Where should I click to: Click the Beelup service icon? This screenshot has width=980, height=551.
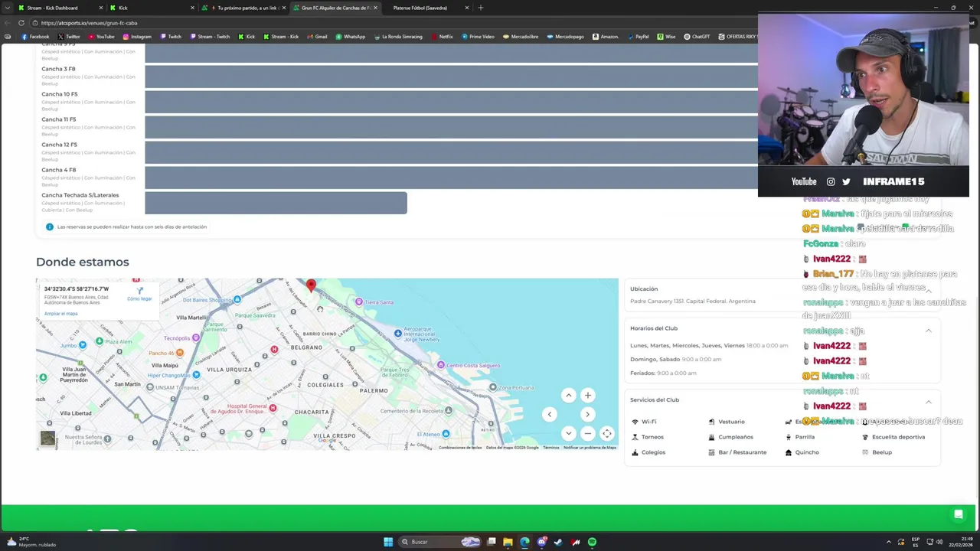pos(865,452)
